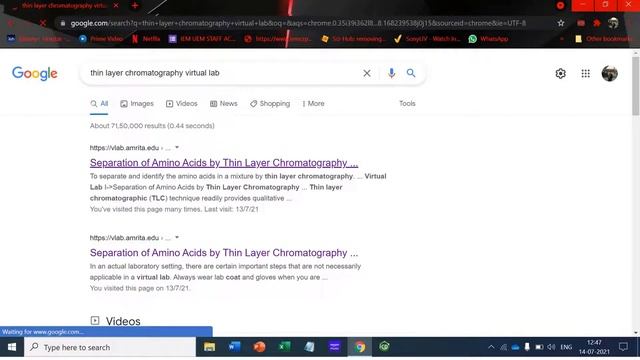This screenshot has width=640, height=360.
Task: Open ENG language indicator in tray
Action: click(x=566, y=347)
